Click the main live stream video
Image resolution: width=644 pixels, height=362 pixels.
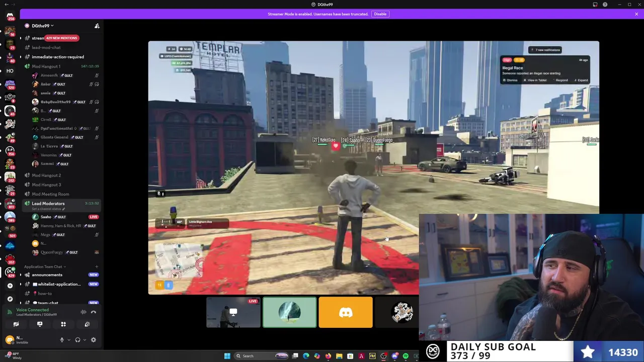pos(373,167)
